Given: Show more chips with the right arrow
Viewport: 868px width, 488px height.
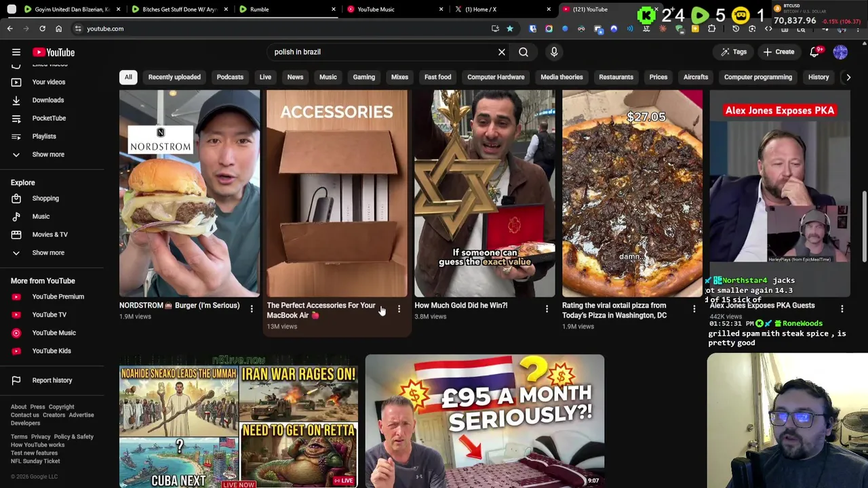Looking at the screenshot, I should click(x=848, y=77).
